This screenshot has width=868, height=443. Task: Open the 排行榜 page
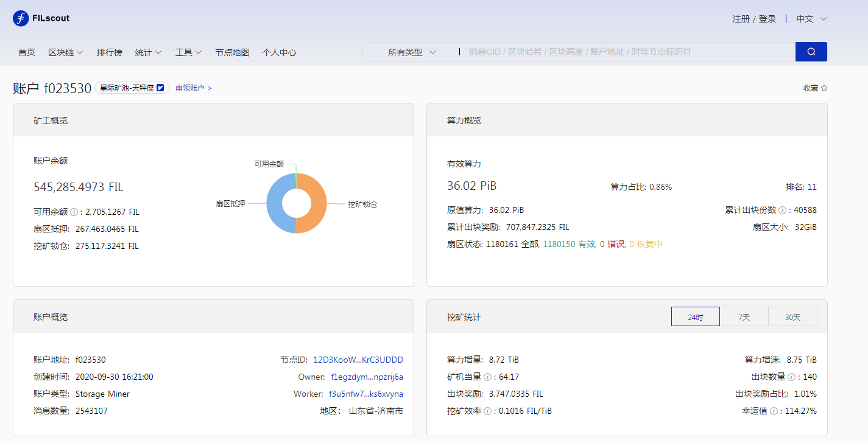pyautogui.click(x=110, y=52)
